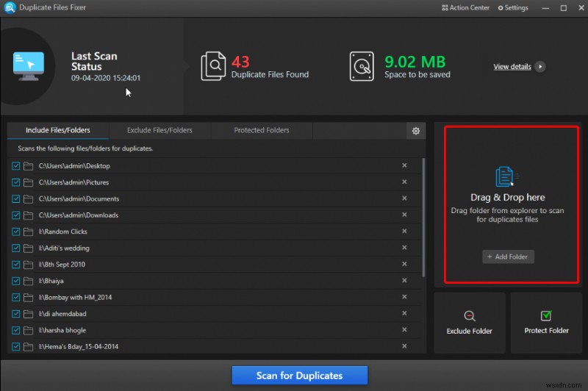Switch to Exclude Files/Folders tab
The image size is (588, 391).
pos(159,130)
